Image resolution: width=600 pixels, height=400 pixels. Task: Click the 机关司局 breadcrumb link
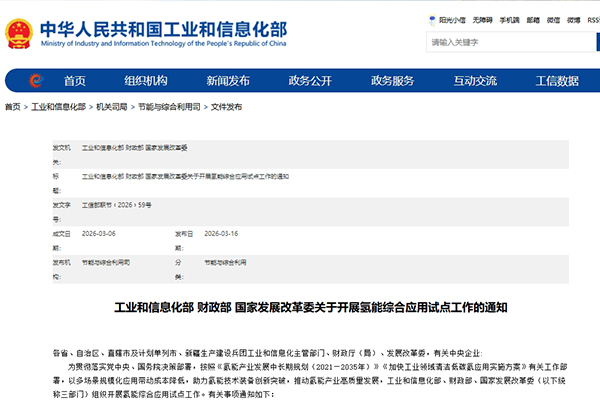pos(112,107)
